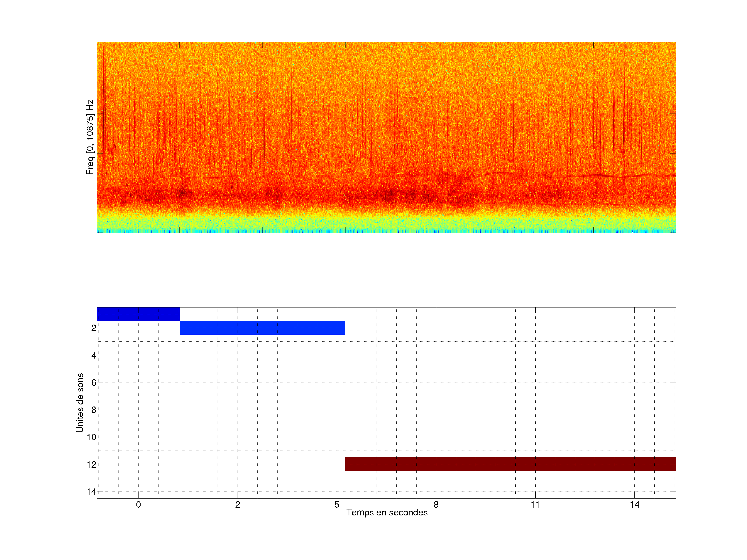747x560 pixels.
Task: Click the bright blue bar for sound unit 2
Action: click(262, 328)
